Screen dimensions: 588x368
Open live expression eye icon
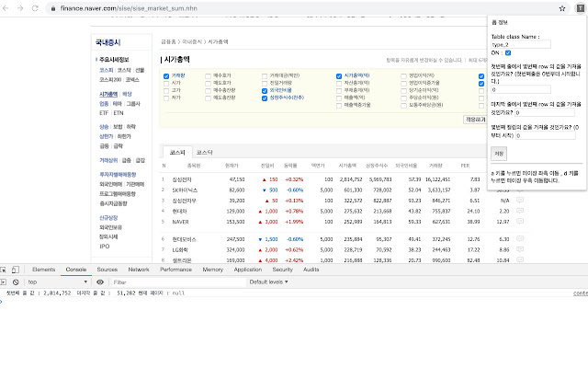coord(100,282)
